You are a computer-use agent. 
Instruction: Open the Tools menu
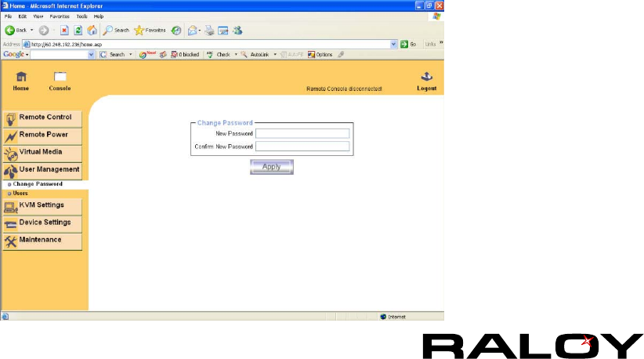coord(81,16)
